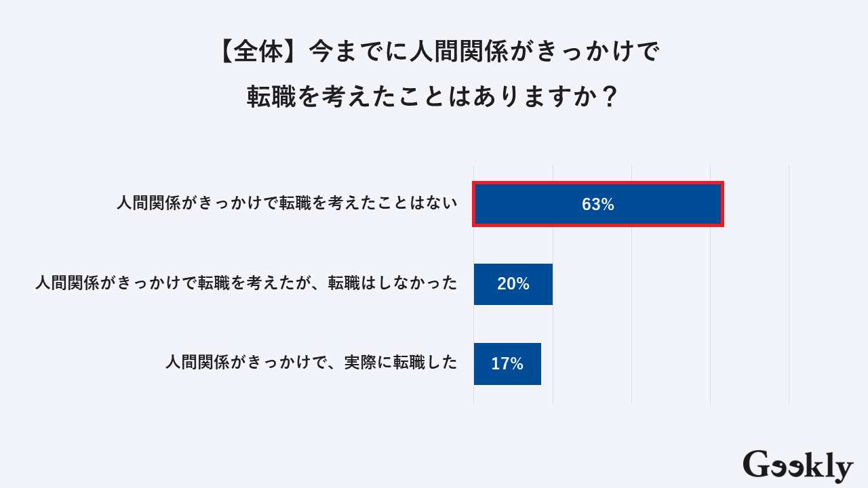Click the 63% value label
The height and width of the screenshot is (488, 868).
(597, 205)
